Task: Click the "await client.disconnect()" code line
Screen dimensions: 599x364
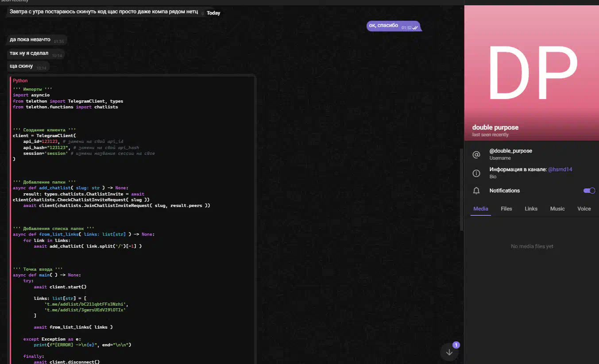Action: click(67, 362)
